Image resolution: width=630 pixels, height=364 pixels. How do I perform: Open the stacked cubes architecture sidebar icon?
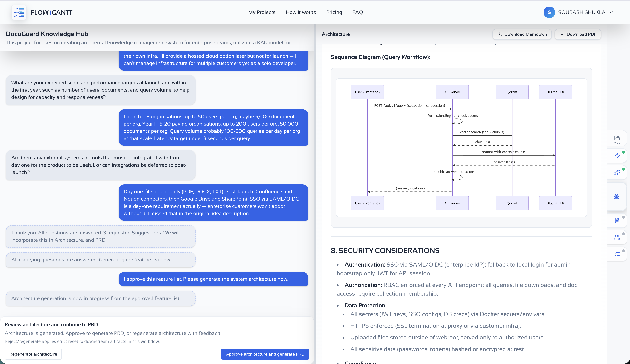tap(617, 196)
